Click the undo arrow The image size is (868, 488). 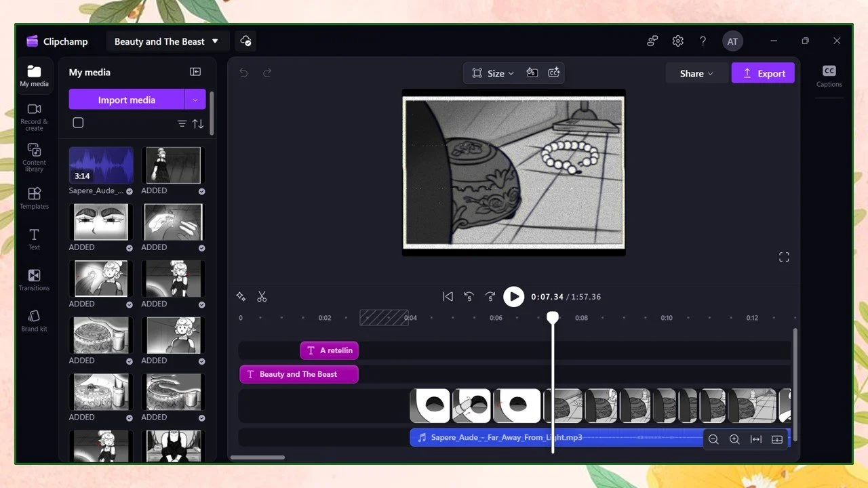[x=244, y=73]
